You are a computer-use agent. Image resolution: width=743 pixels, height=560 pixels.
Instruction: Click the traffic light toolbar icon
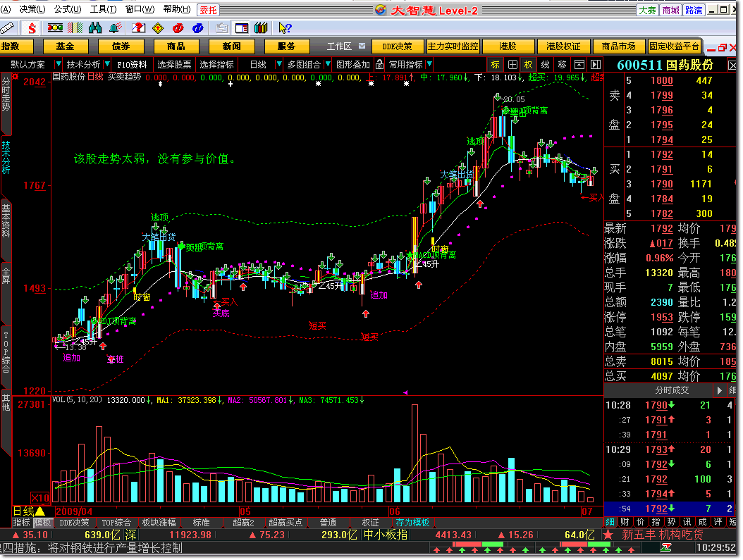[55, 28]
